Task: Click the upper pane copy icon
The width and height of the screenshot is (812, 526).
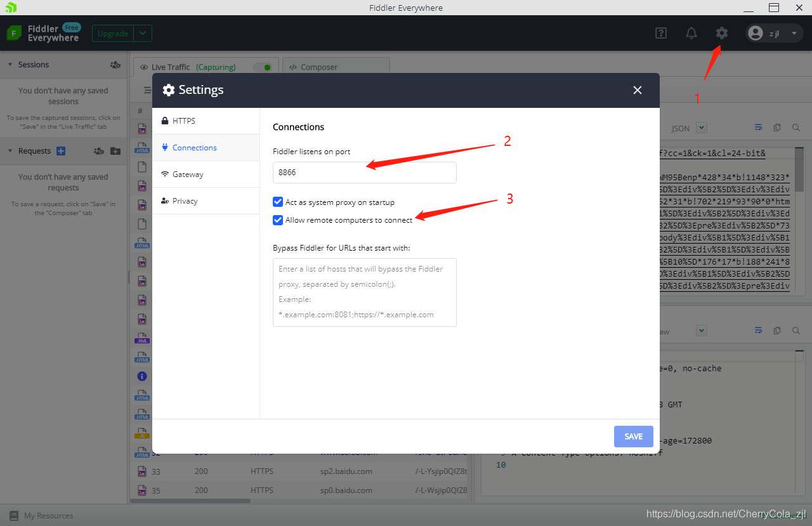Action: point(777,128)
